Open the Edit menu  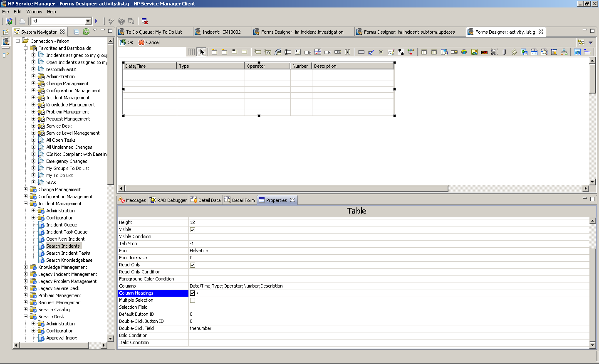click(x=17, y=12)
